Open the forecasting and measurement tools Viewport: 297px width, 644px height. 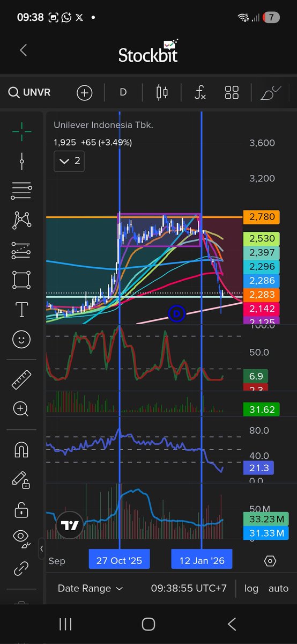coord(21,250)
